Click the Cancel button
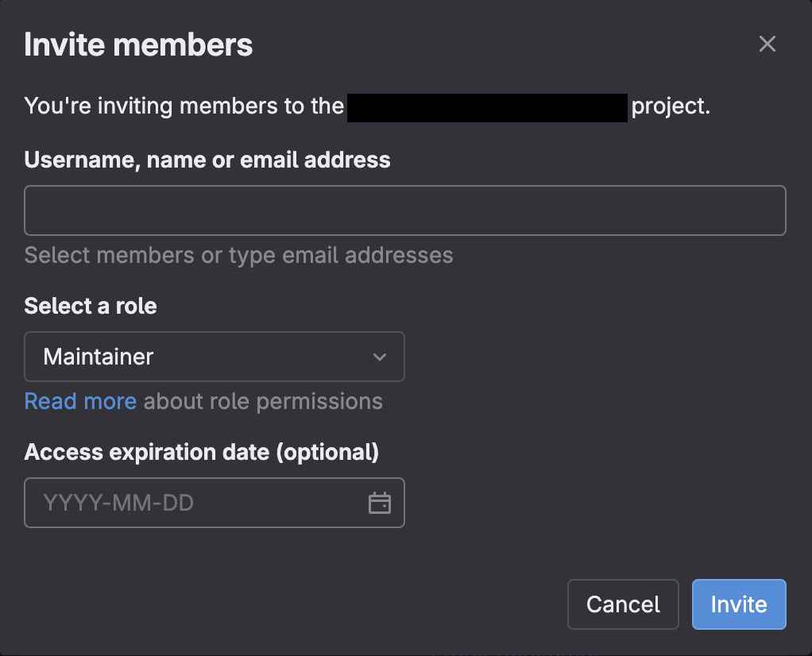Viewport: 812px width, 656px height. (x=623, y=604)
